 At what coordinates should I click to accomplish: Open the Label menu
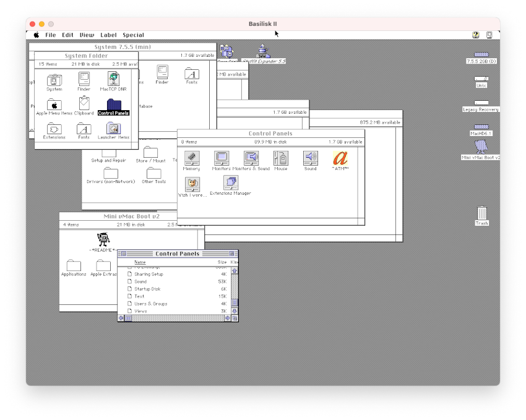108,35
